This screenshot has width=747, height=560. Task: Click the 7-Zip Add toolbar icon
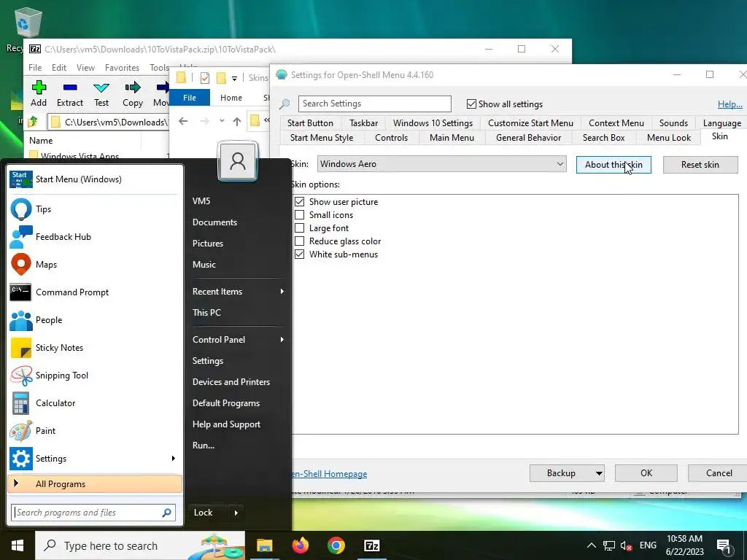(39, 88)
